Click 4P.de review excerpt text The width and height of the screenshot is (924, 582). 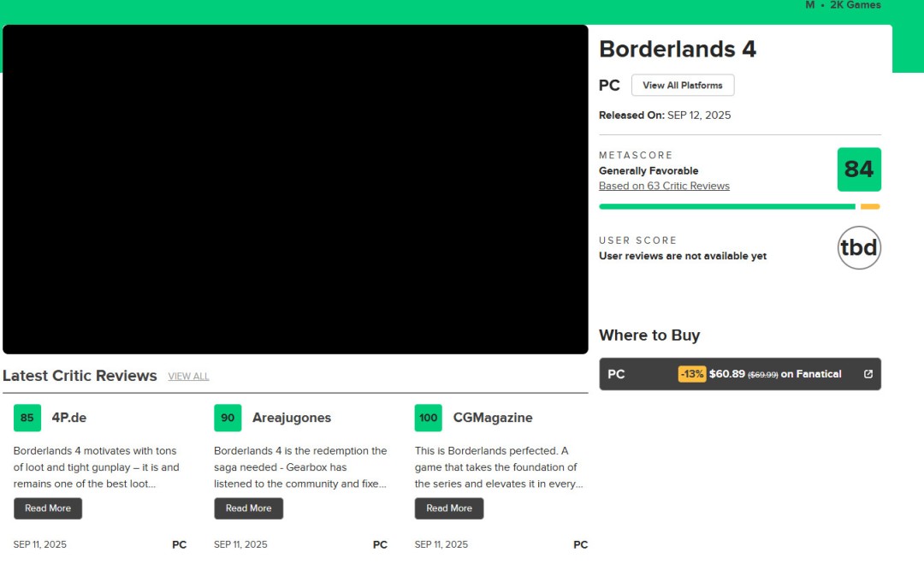pos(96,467)
